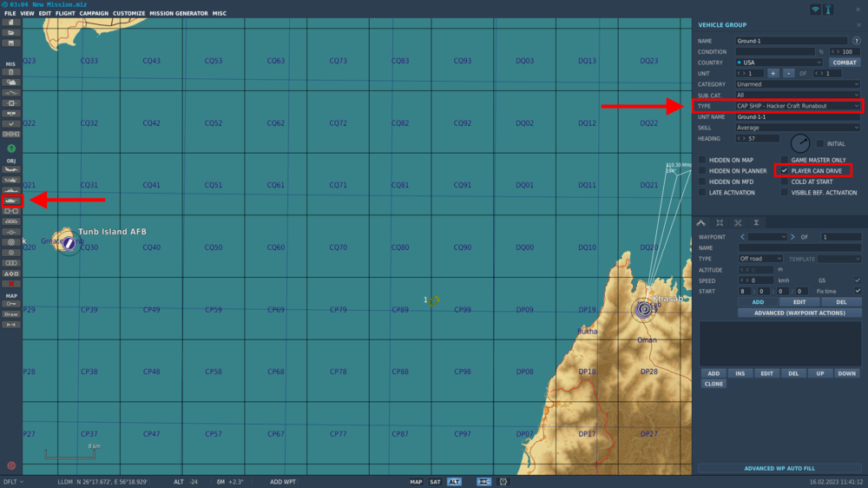Click the group Name field Ground-1
The height and width of the screenshot is (488, 868).
[791, 41]
